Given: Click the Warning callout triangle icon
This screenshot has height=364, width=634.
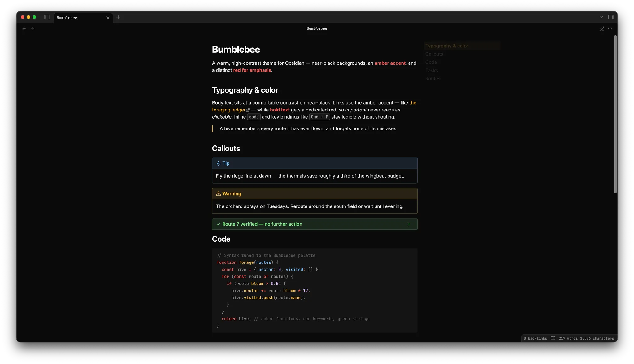Looking at the screenshot, I should tap(218, 194).
